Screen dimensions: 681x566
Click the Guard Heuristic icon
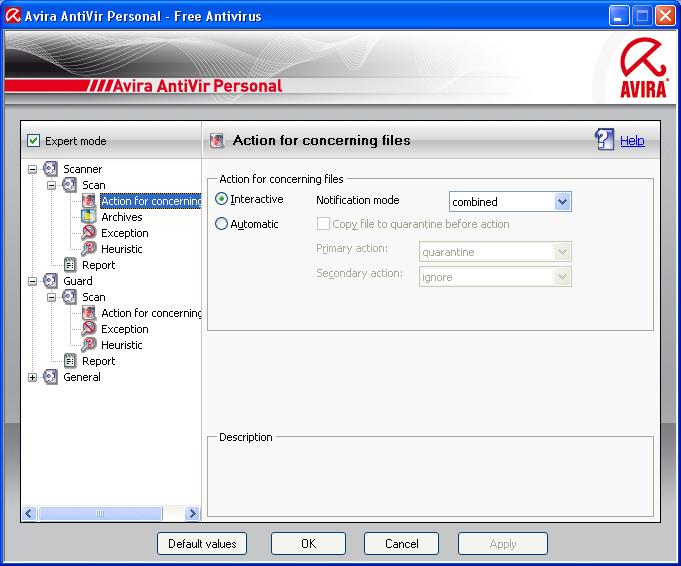89,345
